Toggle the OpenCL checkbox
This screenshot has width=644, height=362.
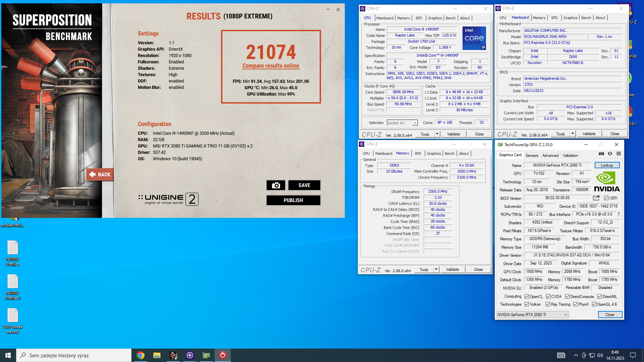527,297
